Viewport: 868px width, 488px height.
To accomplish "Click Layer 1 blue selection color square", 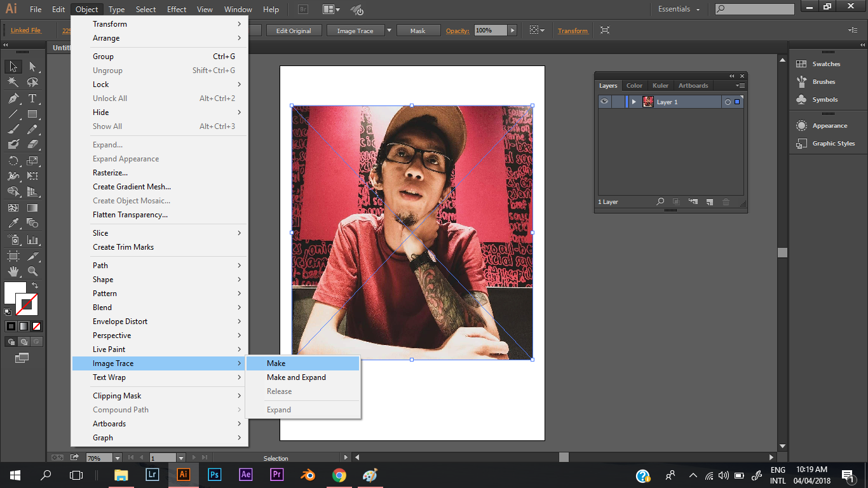I will [737, 102].
